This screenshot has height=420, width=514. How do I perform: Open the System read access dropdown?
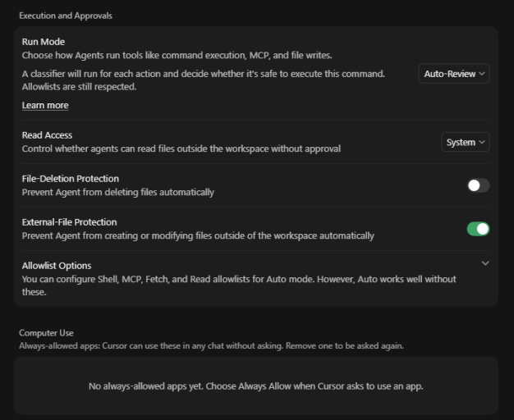point(466,142)
